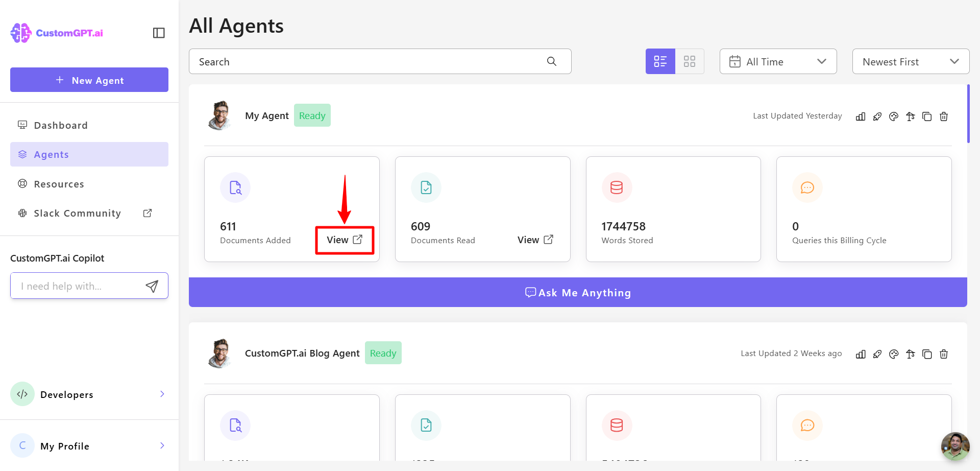Viewport: 980px width, 471px height.
Task: Click My Agent's avatar picture
Action: coord(220,115)
